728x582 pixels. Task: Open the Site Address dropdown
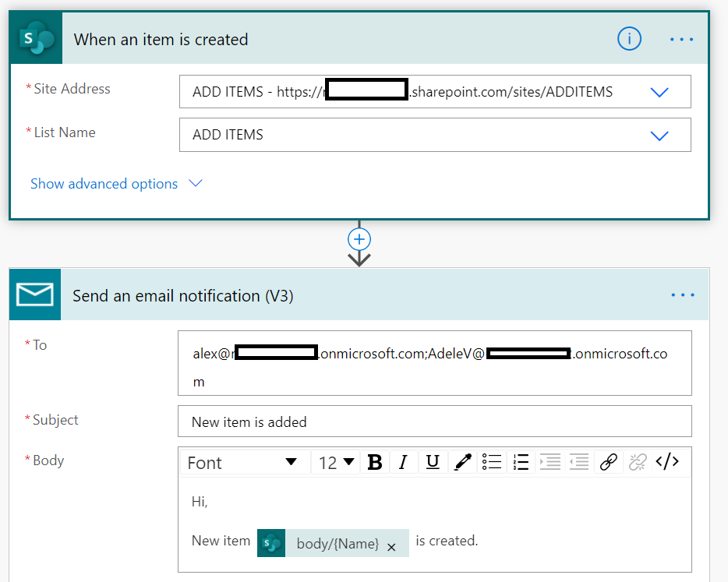(x=659, y=92)
